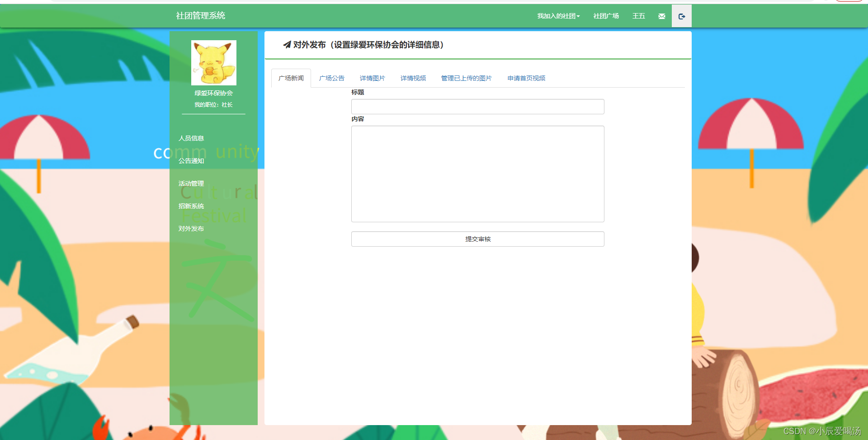Open 对外发布 in the sidebar
The width and height of the screenshot is (868, 440).
point(191,229)
